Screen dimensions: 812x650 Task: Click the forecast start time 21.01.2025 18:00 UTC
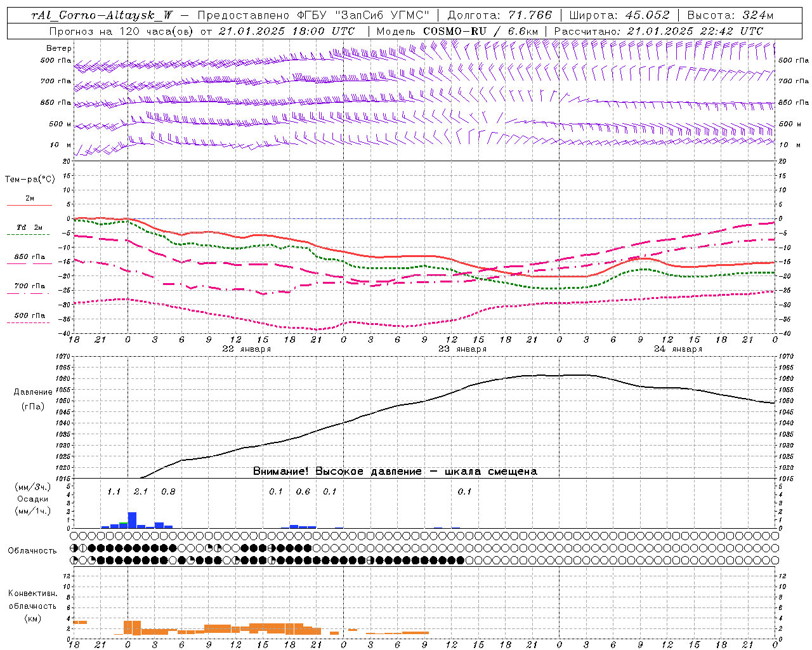coord(286,30)
